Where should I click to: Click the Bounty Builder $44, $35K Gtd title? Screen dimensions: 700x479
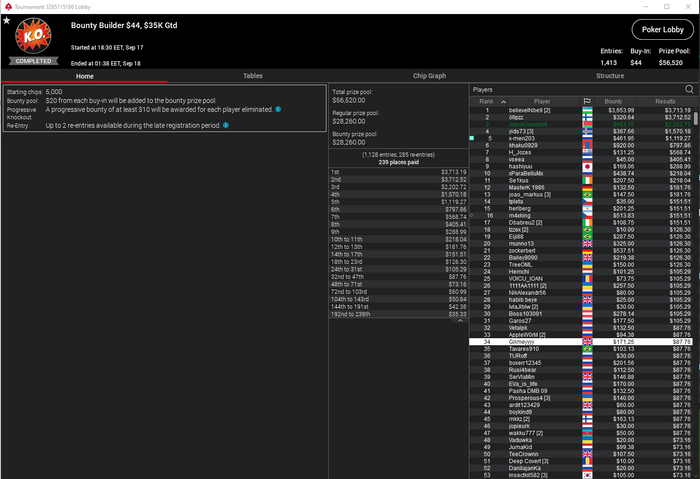pos(124,25)
